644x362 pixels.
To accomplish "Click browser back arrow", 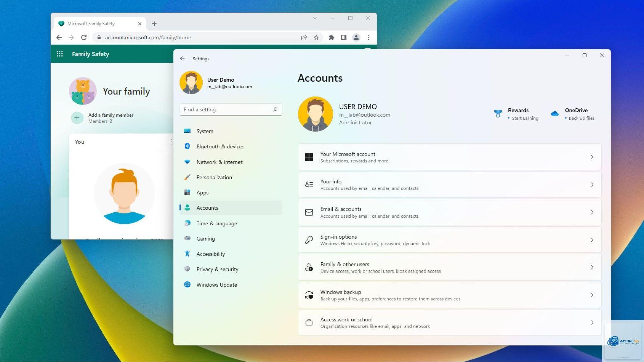I will pyautogui.click(x=59, y=37).
